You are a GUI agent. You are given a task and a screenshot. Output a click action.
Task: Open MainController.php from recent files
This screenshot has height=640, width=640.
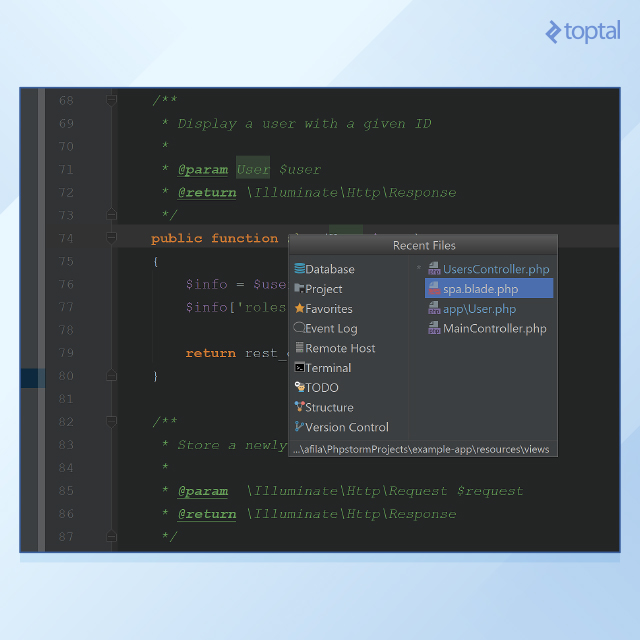(x=494, y=328)
